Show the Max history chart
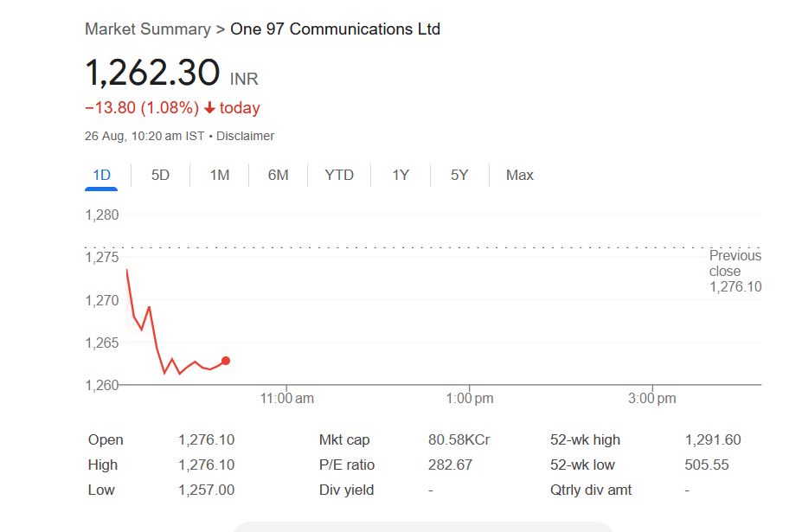 tap(519, 175)
